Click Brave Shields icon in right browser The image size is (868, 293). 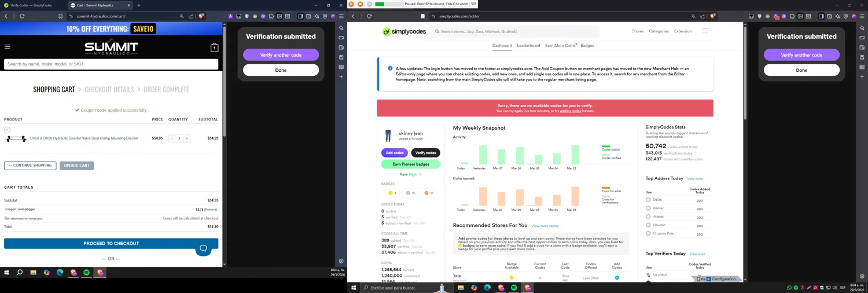[x=712, y=16]
